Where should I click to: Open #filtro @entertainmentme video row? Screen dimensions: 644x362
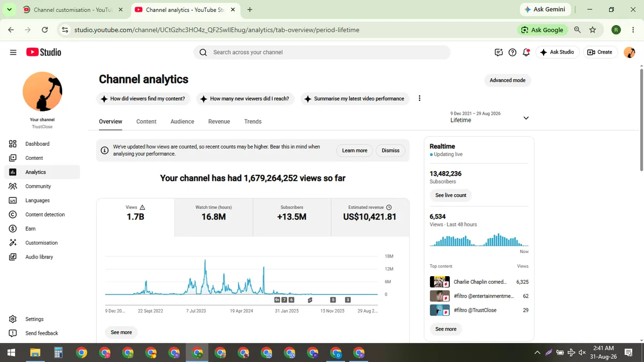click(479, 296)
